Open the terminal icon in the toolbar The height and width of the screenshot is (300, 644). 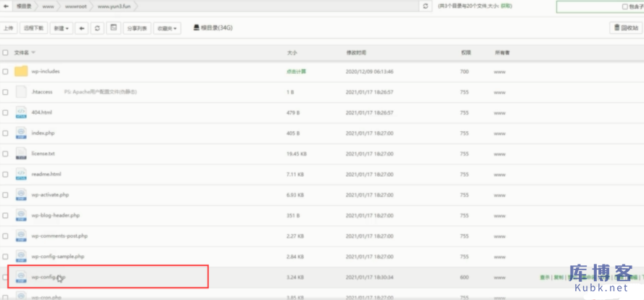[113, 28]
